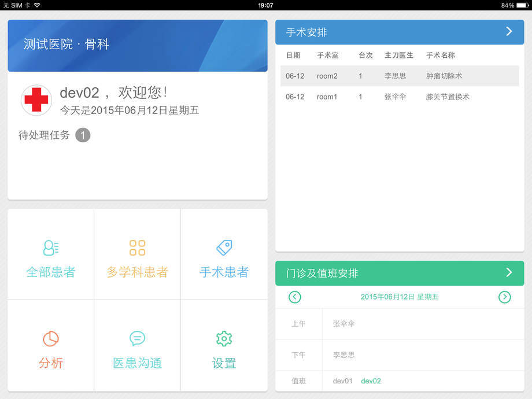Open the 分析 pie chart icon
This screenshot has height=399, width=532.
(x=51, y=339)
